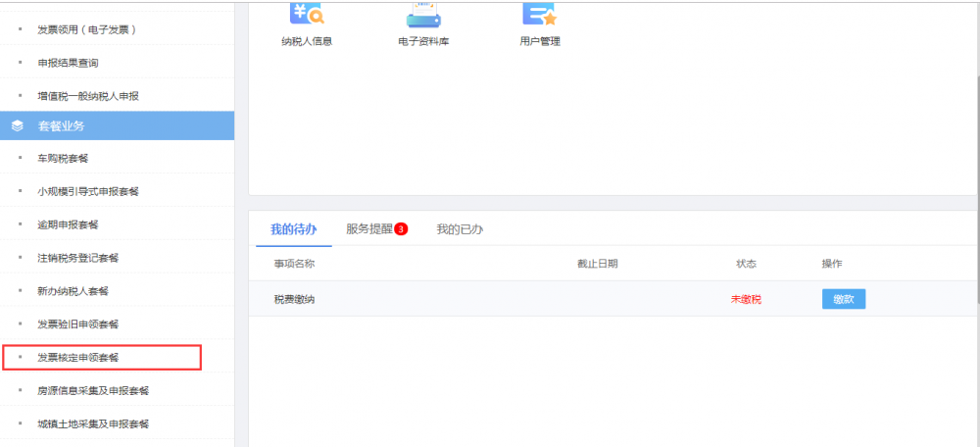Open 发票核定申领套餐 menu item
The height and width of the screenshot is (447, 980).
click(x=78, y=358)
